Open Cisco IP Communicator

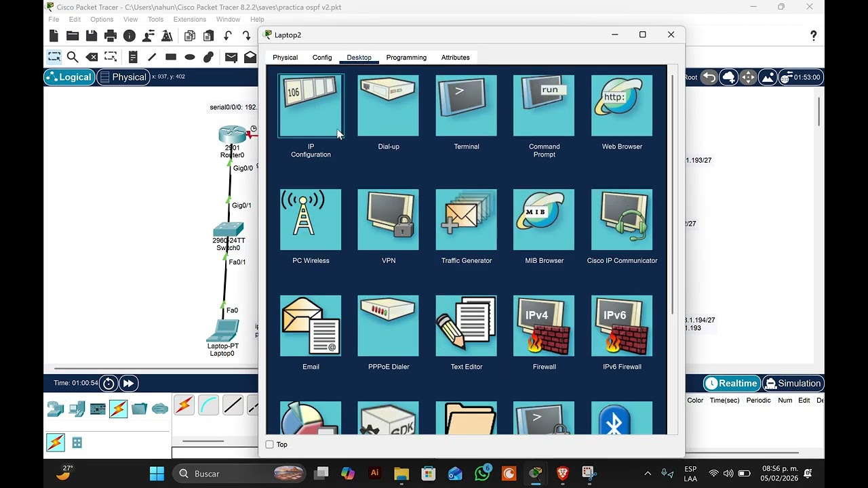pyautogui.click(x=622, y=220)
